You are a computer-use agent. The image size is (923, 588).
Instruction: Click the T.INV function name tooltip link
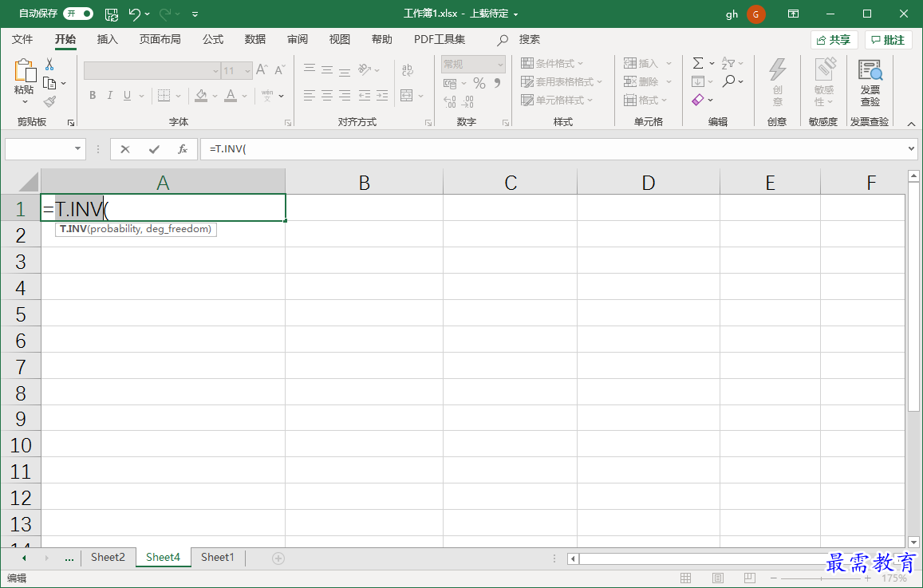tap(73, 229)
